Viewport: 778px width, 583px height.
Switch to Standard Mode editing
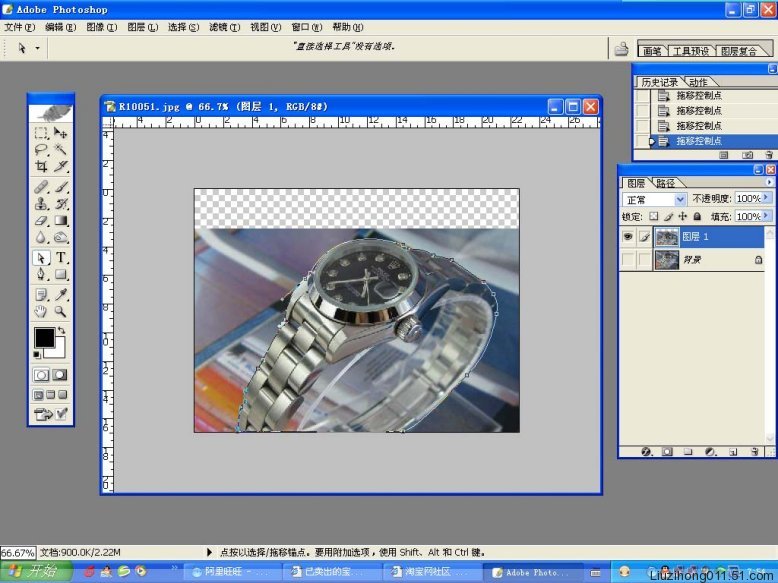41,375
